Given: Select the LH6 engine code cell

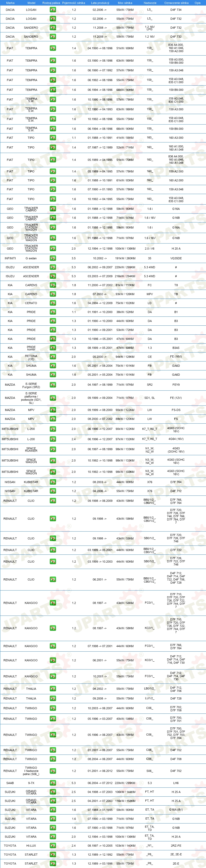Looking at the screenshot, I should pos(176,783).
